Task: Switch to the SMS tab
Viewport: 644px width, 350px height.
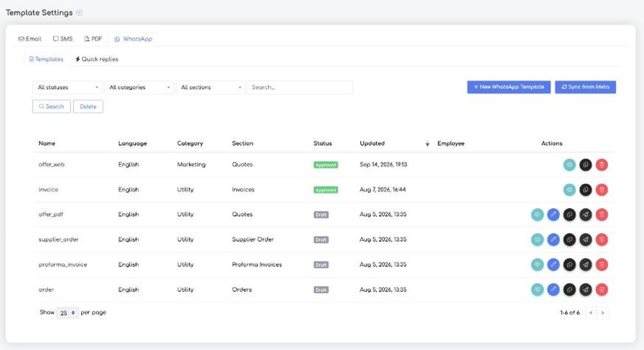Action: pos(63,39)
